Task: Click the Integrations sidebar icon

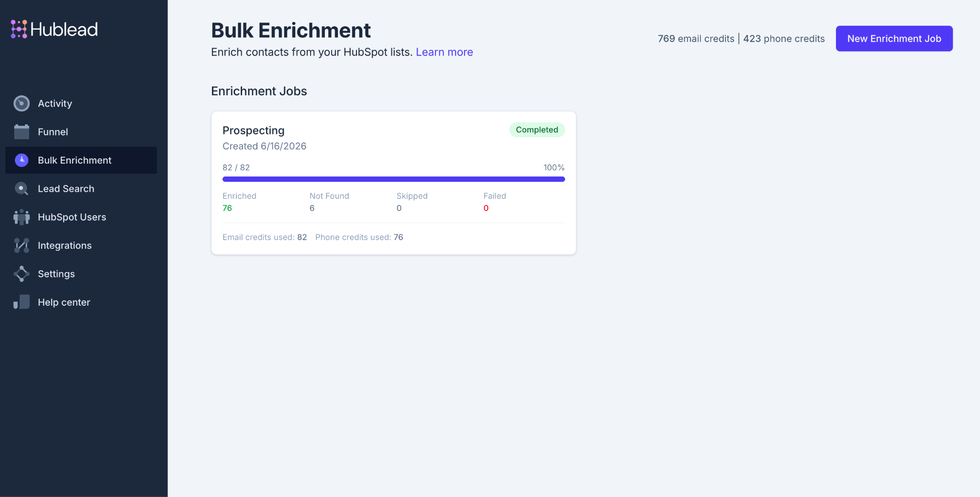Action: pos(22,245)
